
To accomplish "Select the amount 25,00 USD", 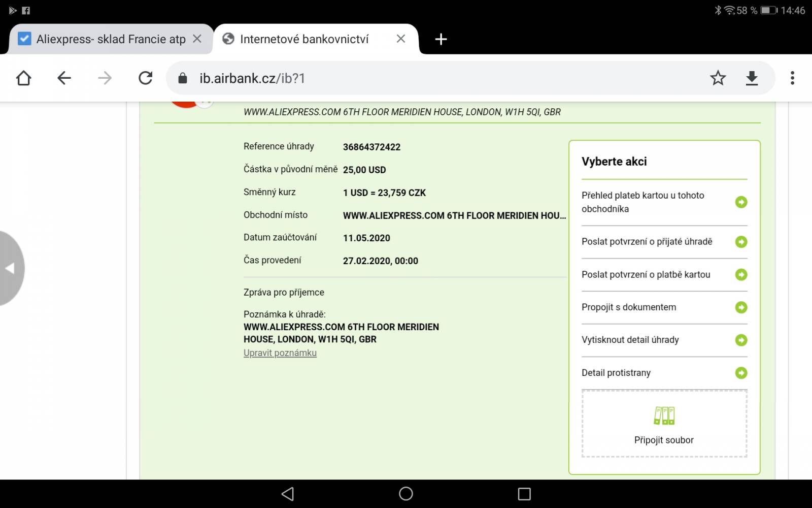I will [x=364, y=170].
